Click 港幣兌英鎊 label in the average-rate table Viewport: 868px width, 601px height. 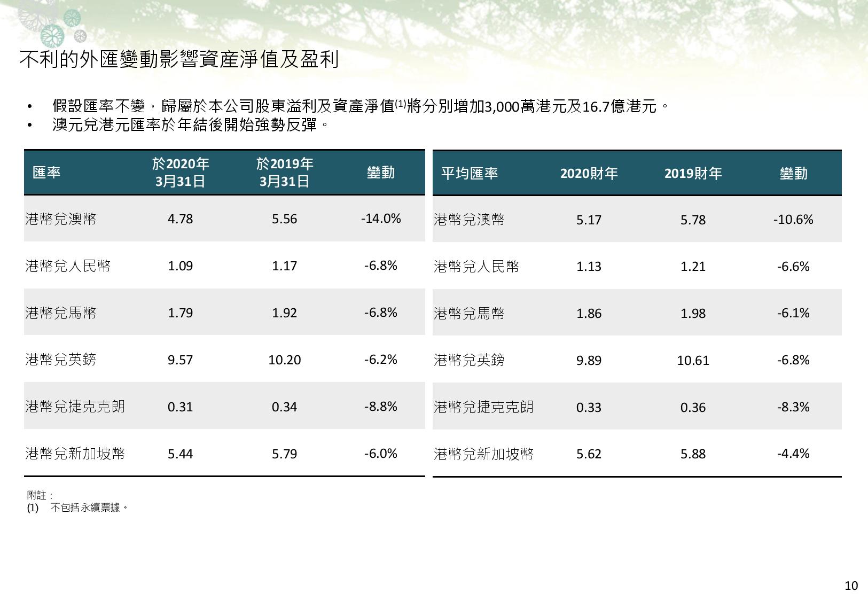coord(470,360)
